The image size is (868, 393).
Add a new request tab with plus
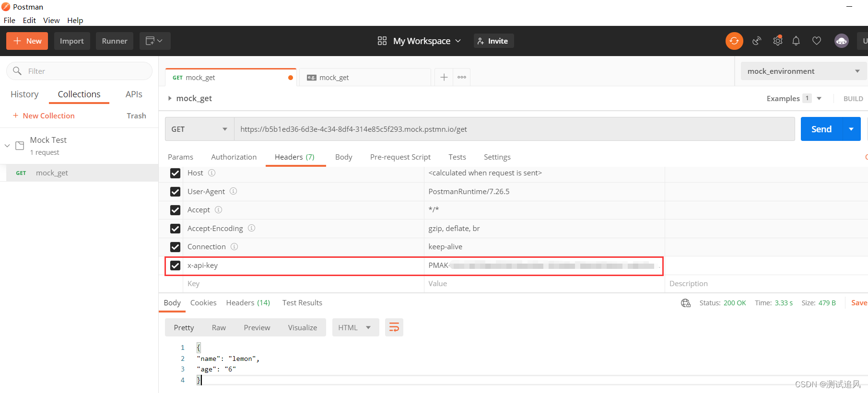pyautogui.click(x=444, y=77)
